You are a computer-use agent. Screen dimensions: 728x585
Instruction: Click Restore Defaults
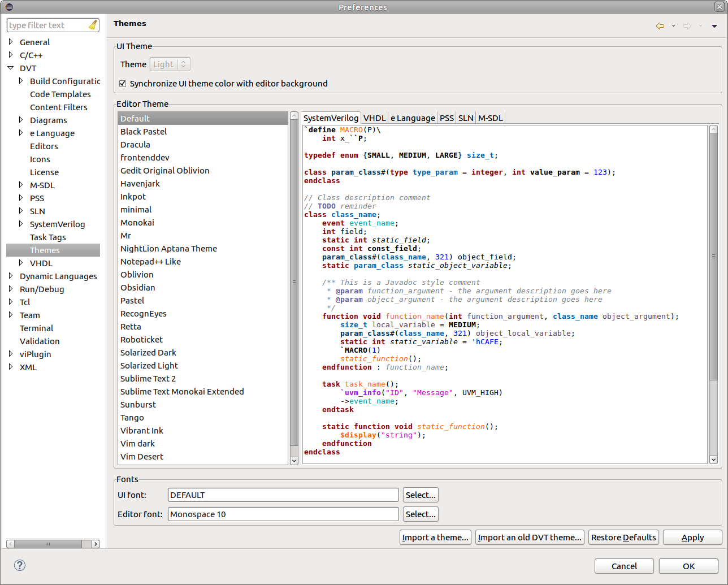click(x=623, y=537)
